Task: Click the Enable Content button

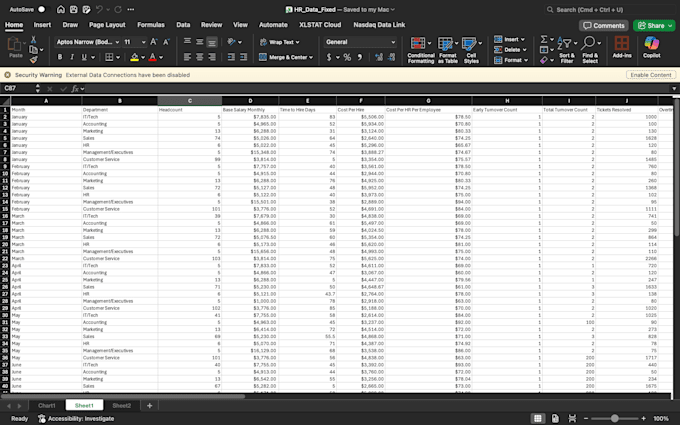Action: click(651, 75)
